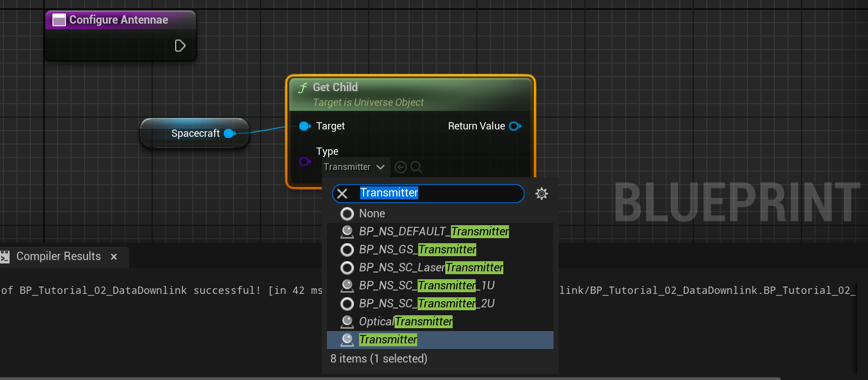Click the Get Child Target input pin
The width and height of the screenshot is (868, 380).
coord(304,126)
